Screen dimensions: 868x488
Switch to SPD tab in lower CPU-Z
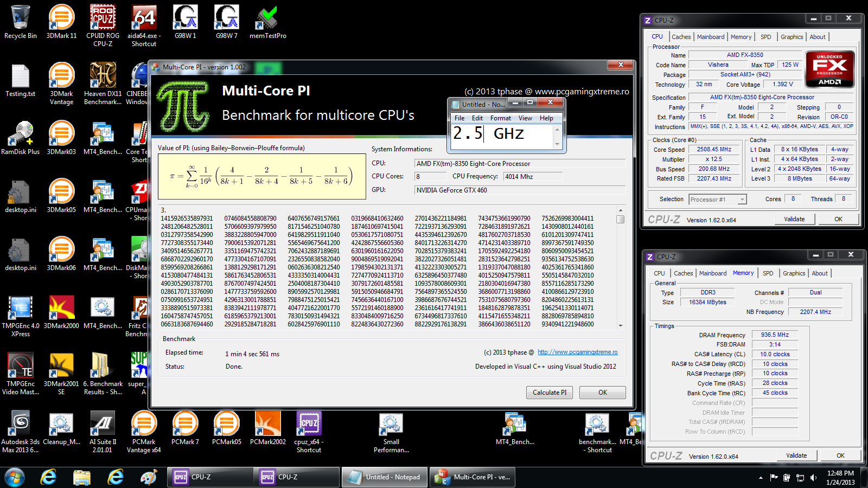(768, 273)
